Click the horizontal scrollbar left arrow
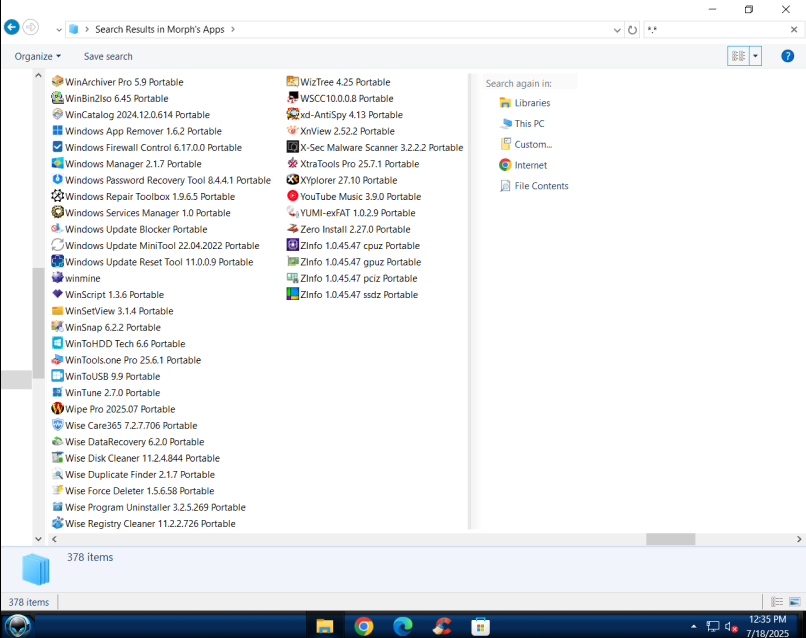806x638 pixels. click(x=54, y=539)
